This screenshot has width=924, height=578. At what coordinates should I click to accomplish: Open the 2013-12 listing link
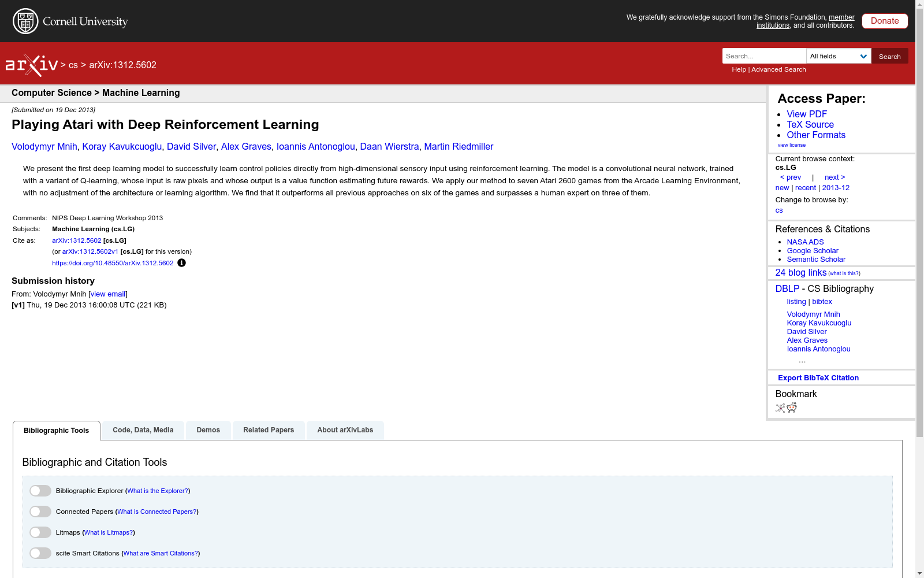point(836,188)
